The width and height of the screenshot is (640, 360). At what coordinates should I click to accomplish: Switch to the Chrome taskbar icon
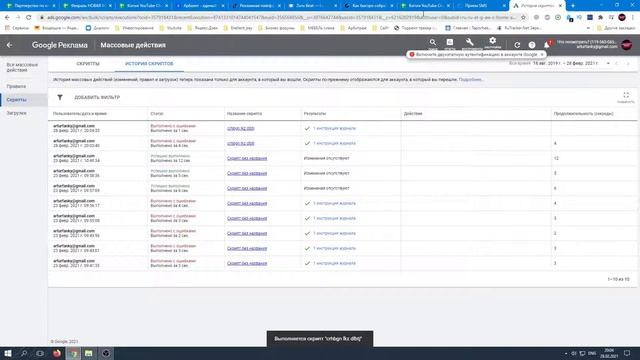point(73,353)
